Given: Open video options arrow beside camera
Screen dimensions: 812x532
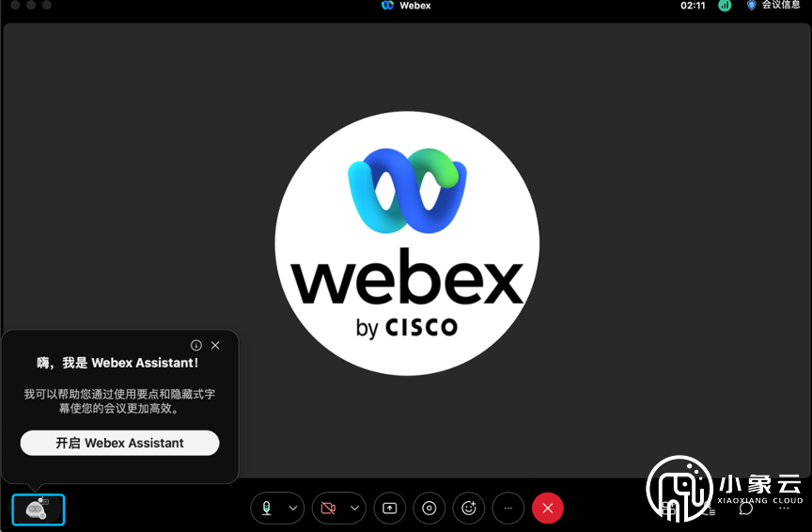Looking at the screenshot, I should click(354, 509).
